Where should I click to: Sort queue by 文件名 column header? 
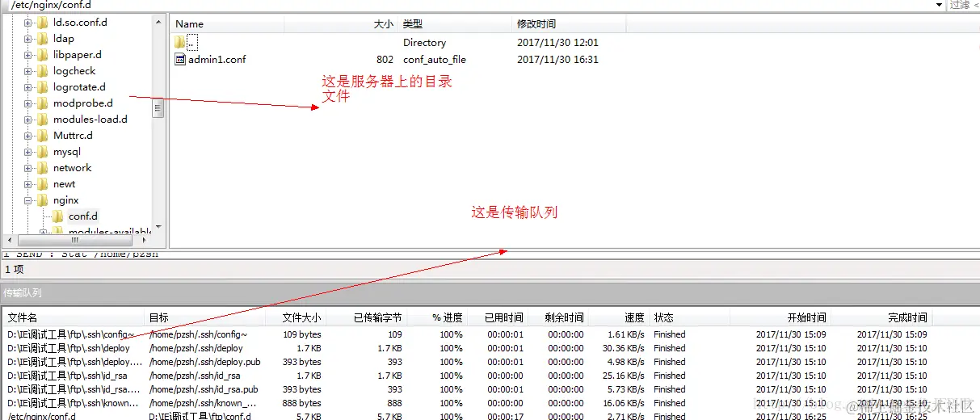[74, 318]
